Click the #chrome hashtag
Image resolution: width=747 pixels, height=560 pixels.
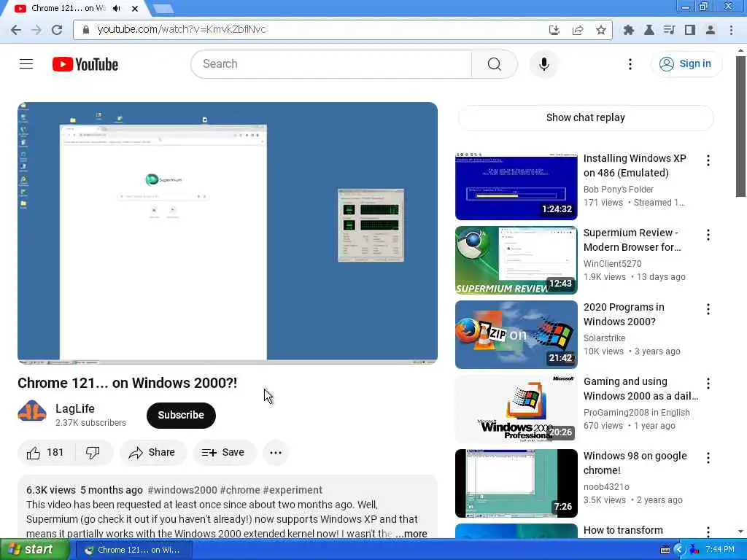240,490
